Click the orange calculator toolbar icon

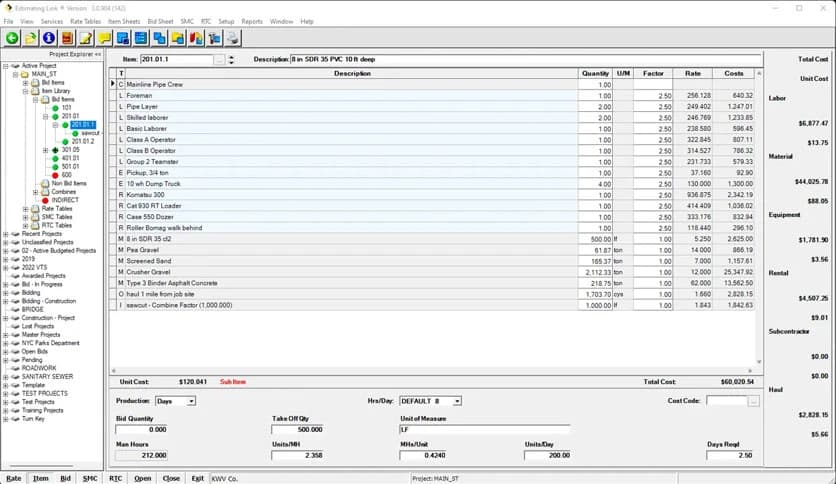click(67, 38)
